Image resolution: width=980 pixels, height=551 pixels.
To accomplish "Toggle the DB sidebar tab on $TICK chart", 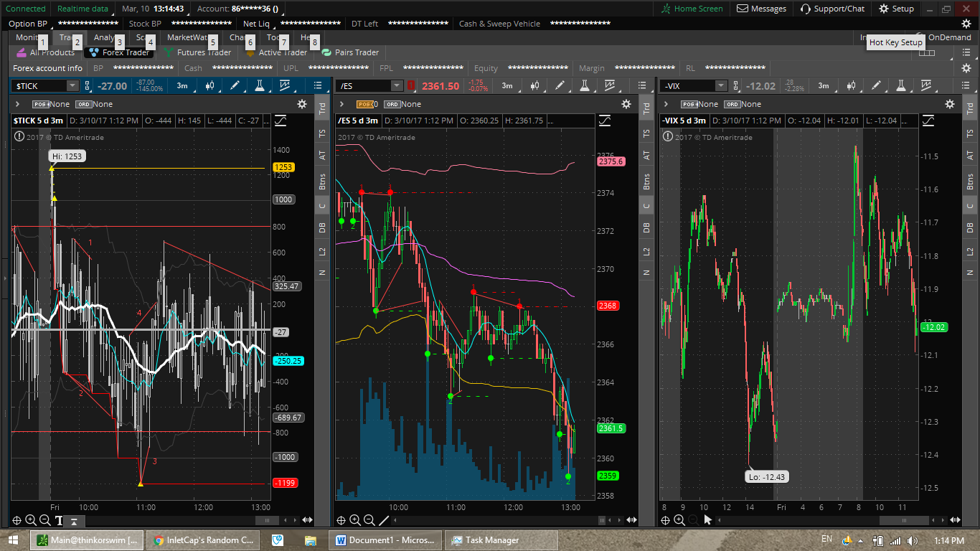I will tap(322, 227).
